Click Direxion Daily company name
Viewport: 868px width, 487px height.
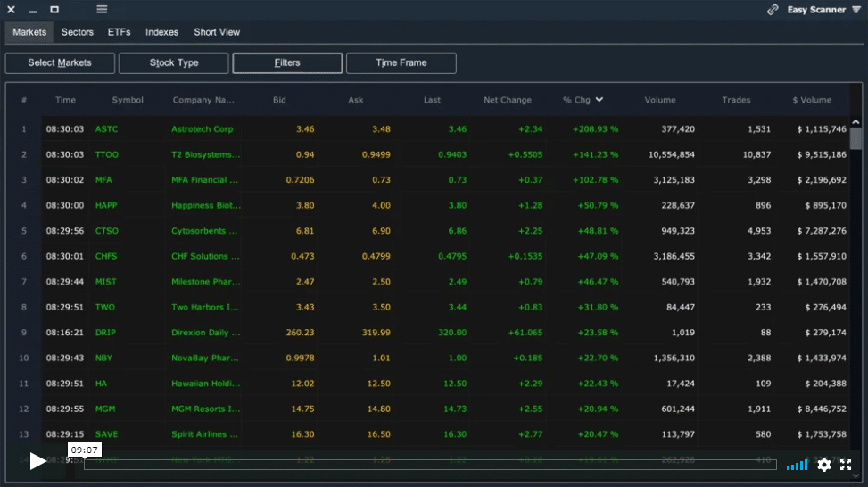(205, 333)
